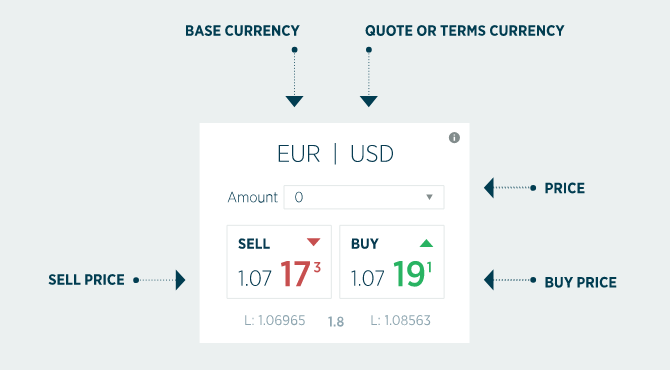Image resolution: width=670 pixels, height=370 pixels.
Task: Open the Amount dropdown arrow
Action: coord(429,197)
